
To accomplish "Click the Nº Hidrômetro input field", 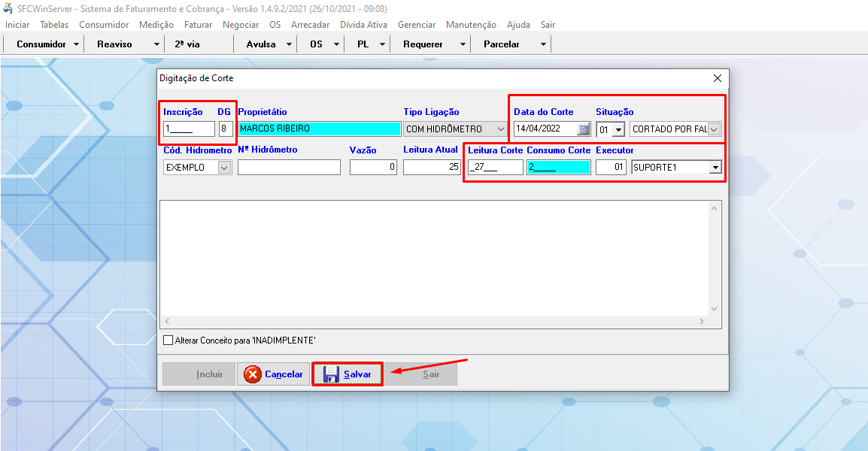I will (x=289, y=168).
